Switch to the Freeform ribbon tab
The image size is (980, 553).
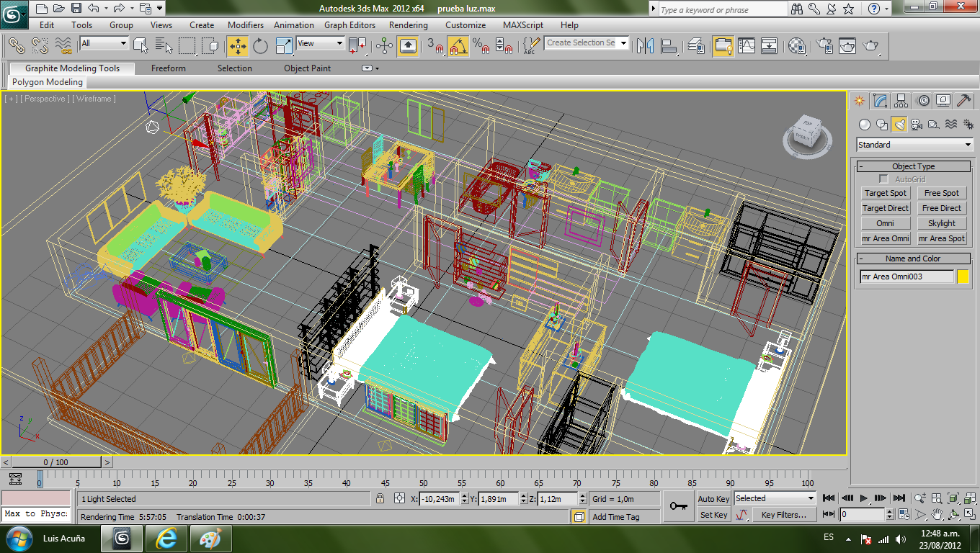(x=169, y=68)
